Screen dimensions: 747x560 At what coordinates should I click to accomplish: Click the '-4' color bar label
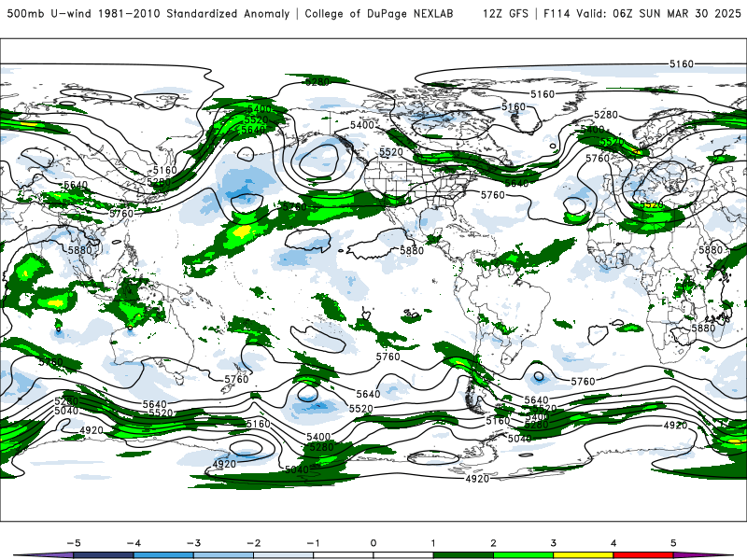point(134,543)
